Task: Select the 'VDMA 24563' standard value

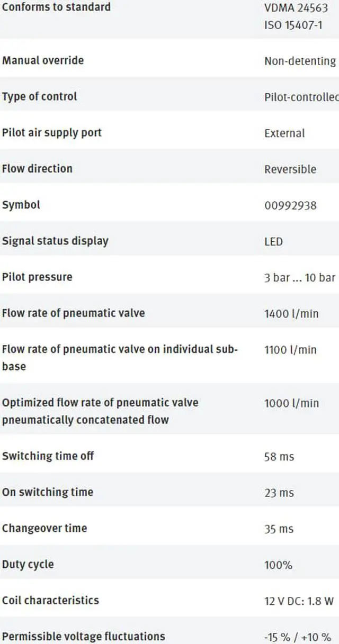Action: 296,8
